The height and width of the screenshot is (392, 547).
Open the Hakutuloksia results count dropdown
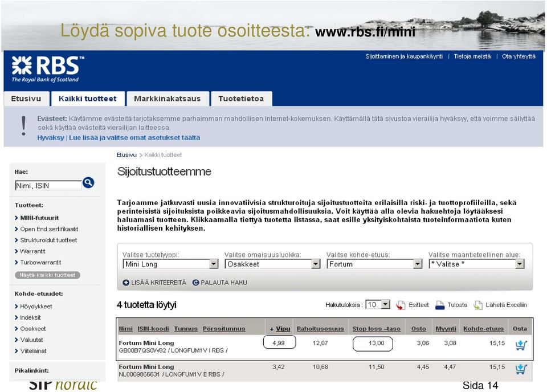pyautogui.click(x=377, y=304)
